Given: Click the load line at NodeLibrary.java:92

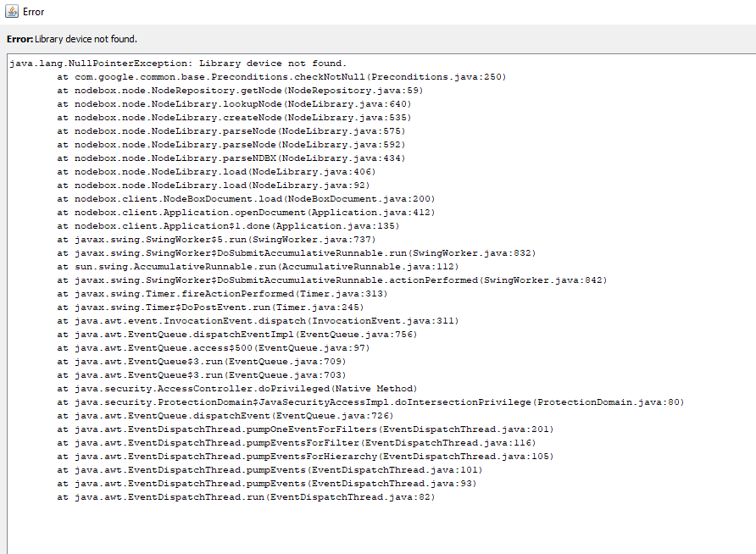Looking at the screenshot, I should tap(213, 185).
